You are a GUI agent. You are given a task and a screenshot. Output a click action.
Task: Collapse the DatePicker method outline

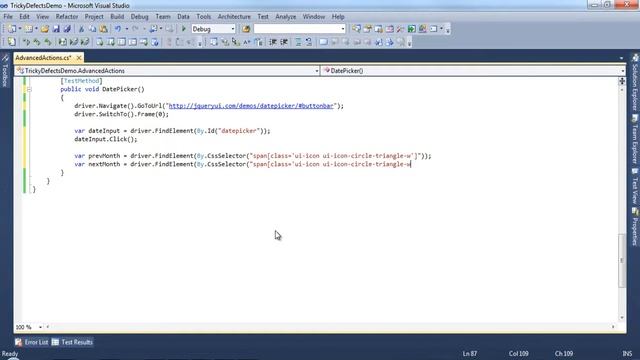tap(29, 89)
